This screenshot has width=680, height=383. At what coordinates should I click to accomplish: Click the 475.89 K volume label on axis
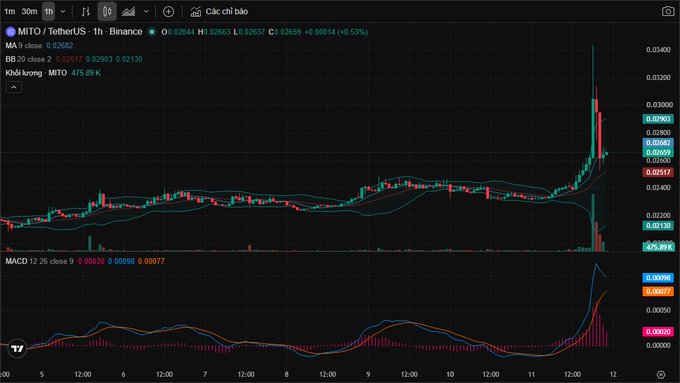click(658, 247)
